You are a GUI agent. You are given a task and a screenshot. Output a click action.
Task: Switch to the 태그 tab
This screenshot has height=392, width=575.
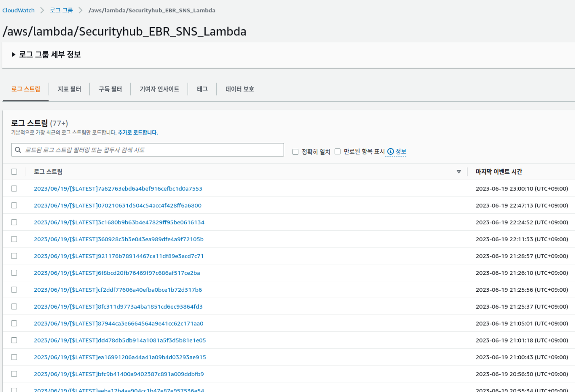(202, 89)
